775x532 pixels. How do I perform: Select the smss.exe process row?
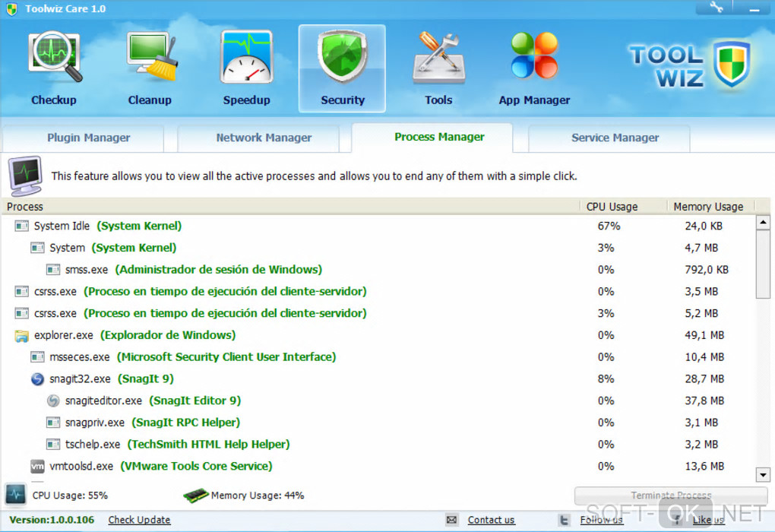tap(378, 270)
